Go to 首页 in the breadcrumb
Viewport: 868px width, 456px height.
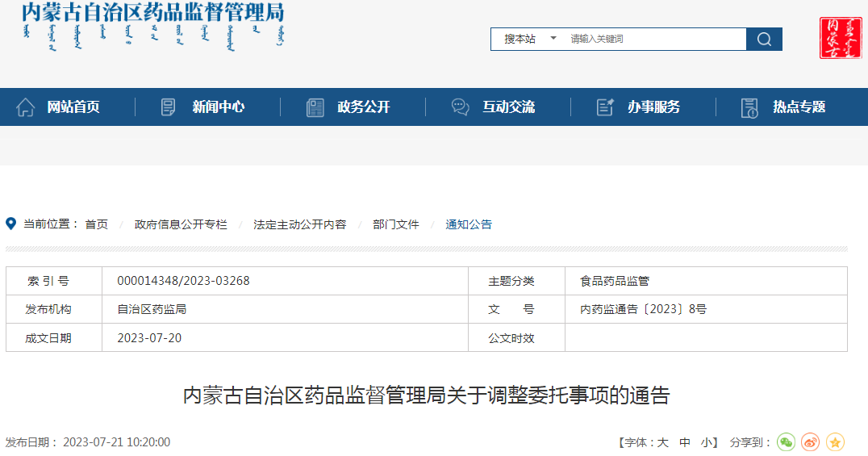(96, 224)
